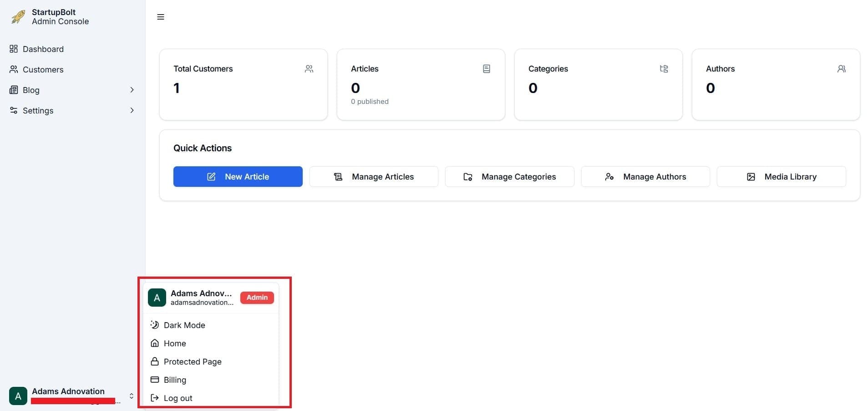Click the list icon in Manage Articles
868x411 pixels.
click(338, 176)
